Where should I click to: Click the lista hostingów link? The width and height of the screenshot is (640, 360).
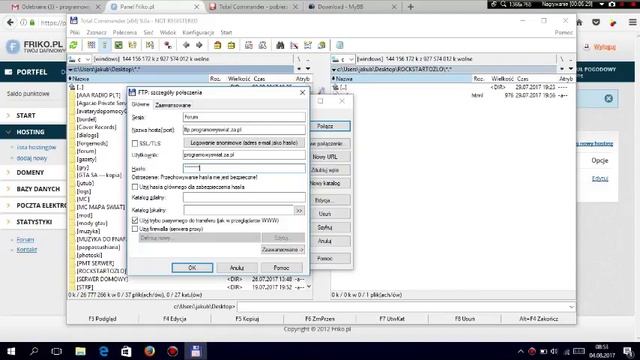(36, 147)
